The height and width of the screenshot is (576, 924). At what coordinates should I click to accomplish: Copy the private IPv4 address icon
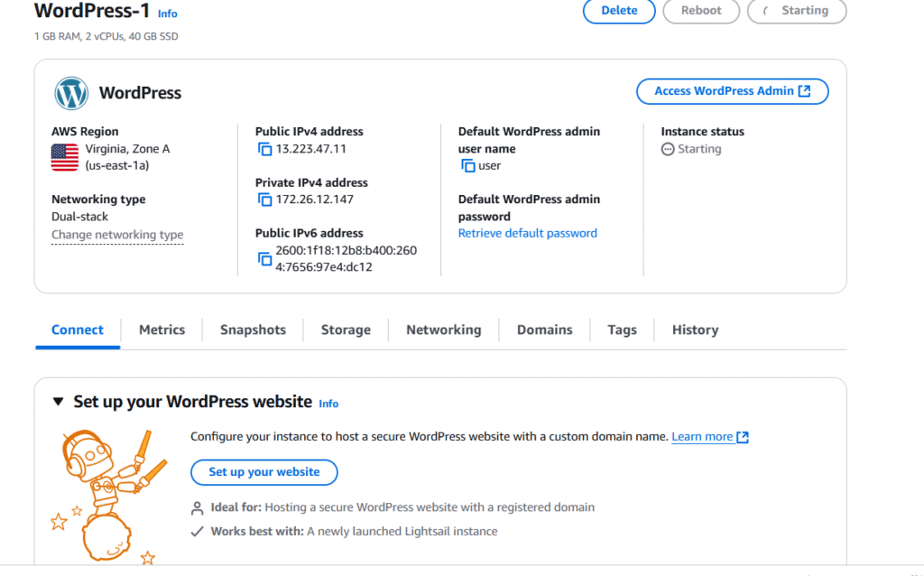click(264, 200)
